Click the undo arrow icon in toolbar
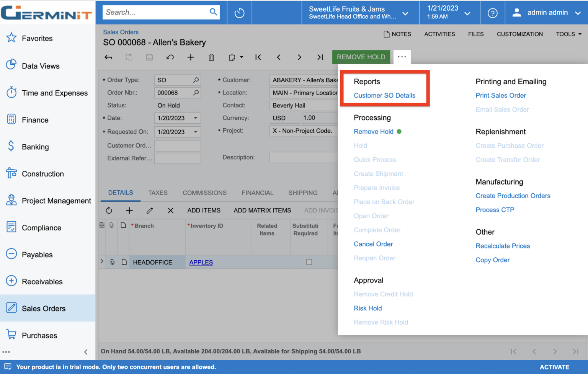Viewport: 588px width, 374px height. click(x=170, y=57)
